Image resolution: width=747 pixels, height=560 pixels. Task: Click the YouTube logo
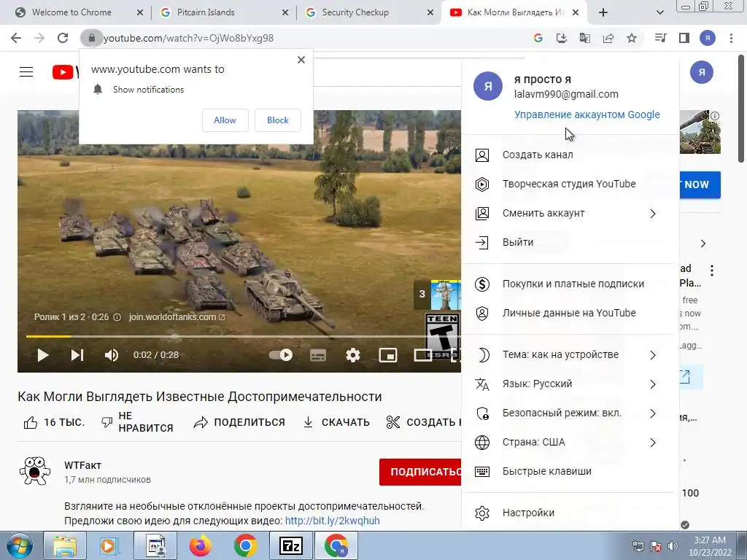coord(66,72)
